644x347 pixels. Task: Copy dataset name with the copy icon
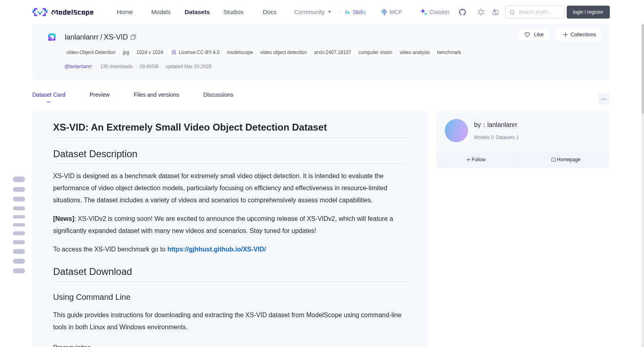click(x=133, y=37)
